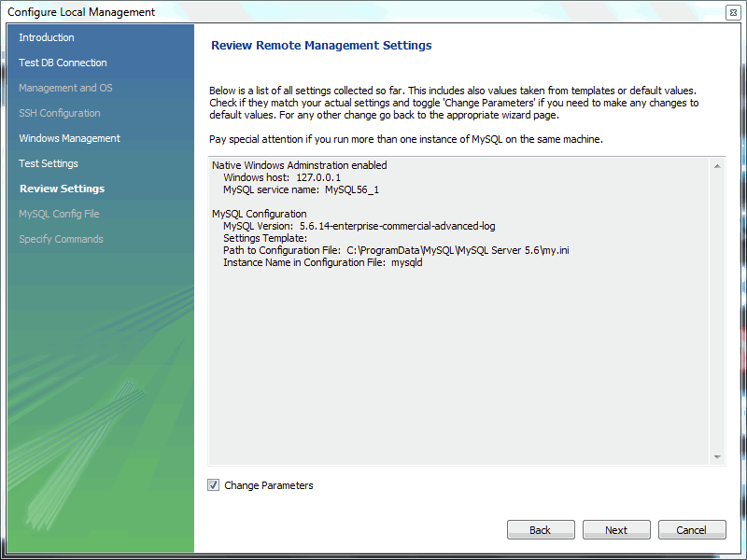Select the SSH Configuration step
Viewport: 747px width, 560px height.
(60, 113)
